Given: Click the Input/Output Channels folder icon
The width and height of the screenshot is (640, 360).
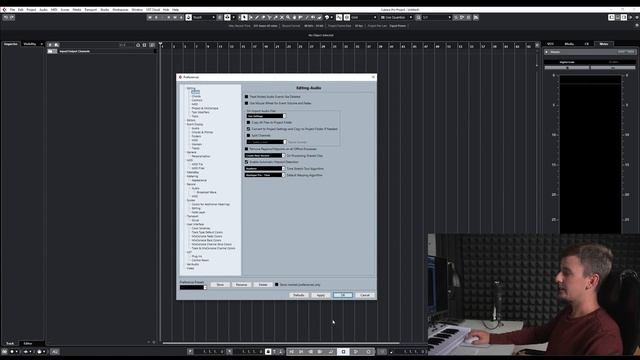Looking at the screenshot, I should point(50,51).
